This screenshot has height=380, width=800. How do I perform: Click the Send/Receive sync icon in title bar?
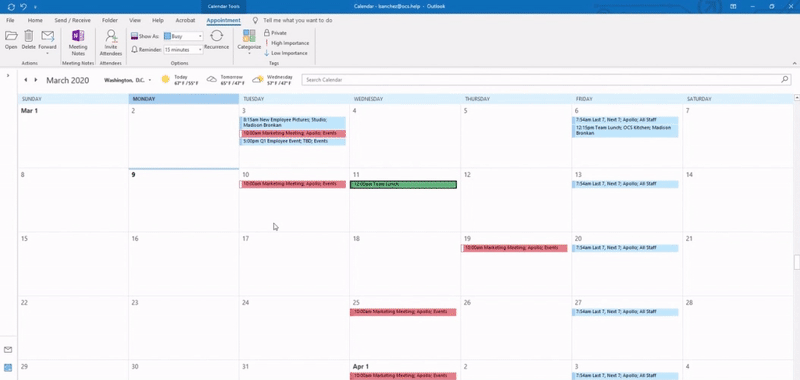[x=11, y=7]
